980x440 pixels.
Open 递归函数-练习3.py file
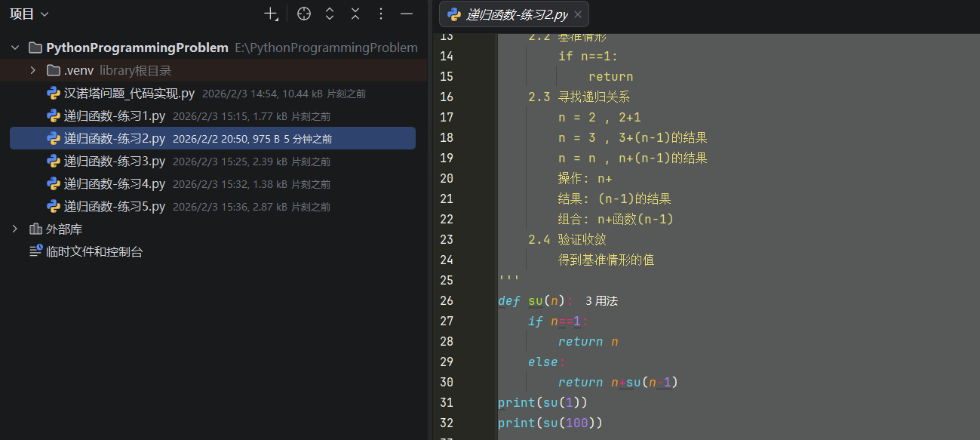(115, 161)
